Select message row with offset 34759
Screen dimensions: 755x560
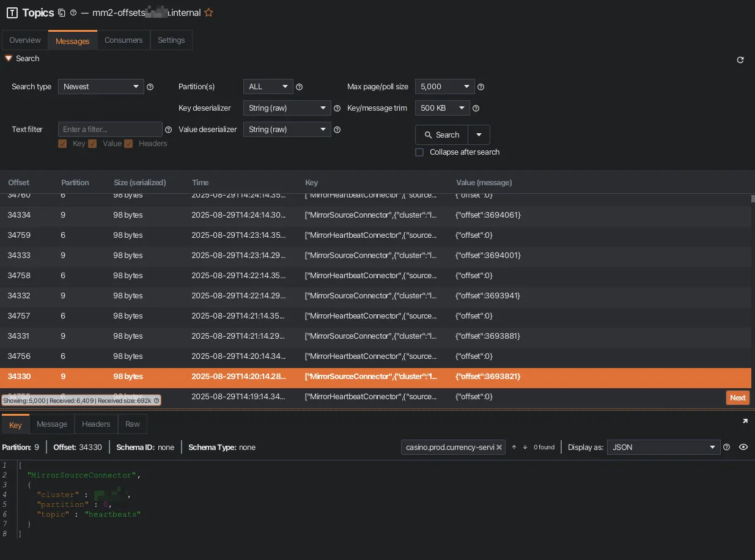tap(375, 235)
